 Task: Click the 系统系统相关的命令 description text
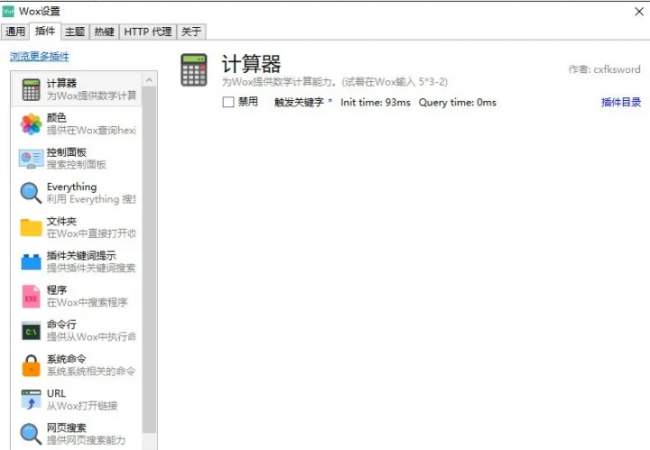coord(91,371)
